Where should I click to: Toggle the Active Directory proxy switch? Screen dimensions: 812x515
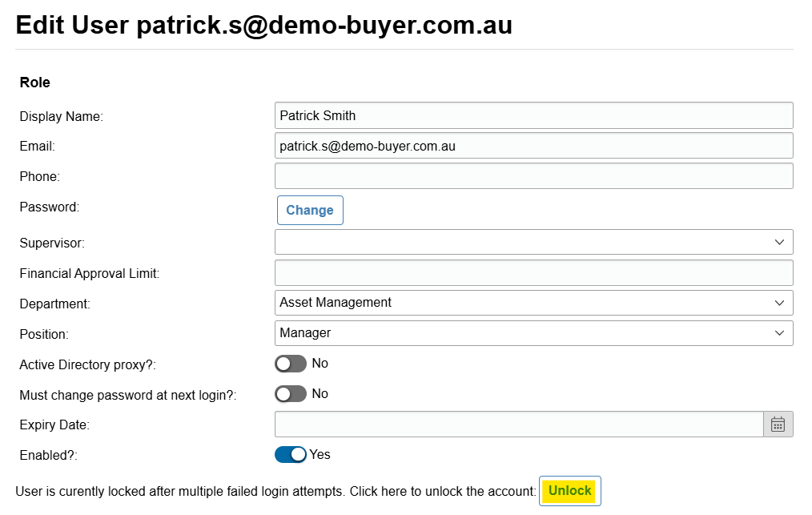(x=291, y=364)
